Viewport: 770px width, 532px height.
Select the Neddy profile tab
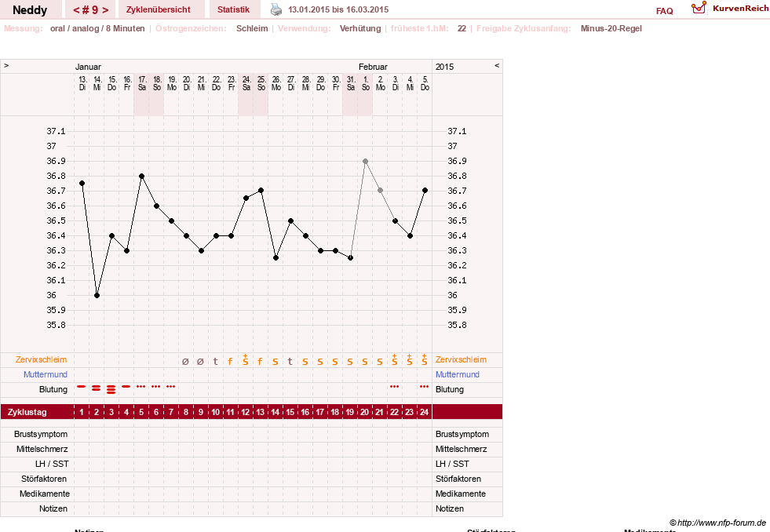30,10
